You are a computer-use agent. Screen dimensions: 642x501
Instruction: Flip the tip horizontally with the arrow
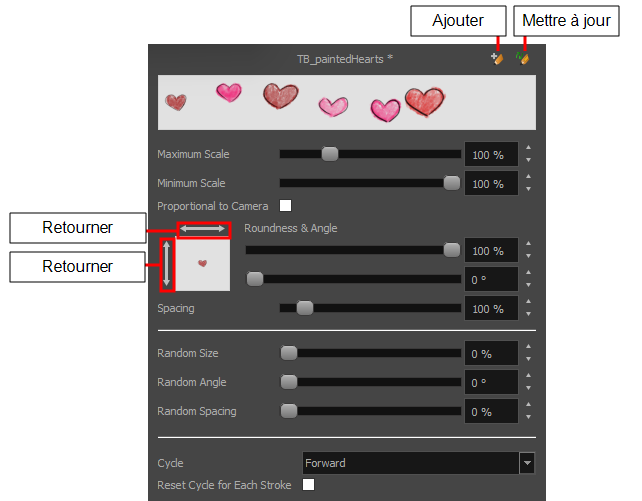[x=203, y=229]
